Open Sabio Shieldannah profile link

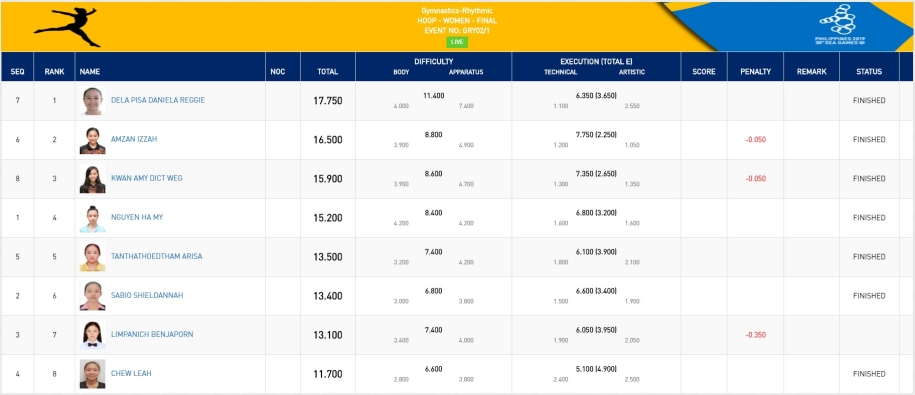tap(147, 296)
